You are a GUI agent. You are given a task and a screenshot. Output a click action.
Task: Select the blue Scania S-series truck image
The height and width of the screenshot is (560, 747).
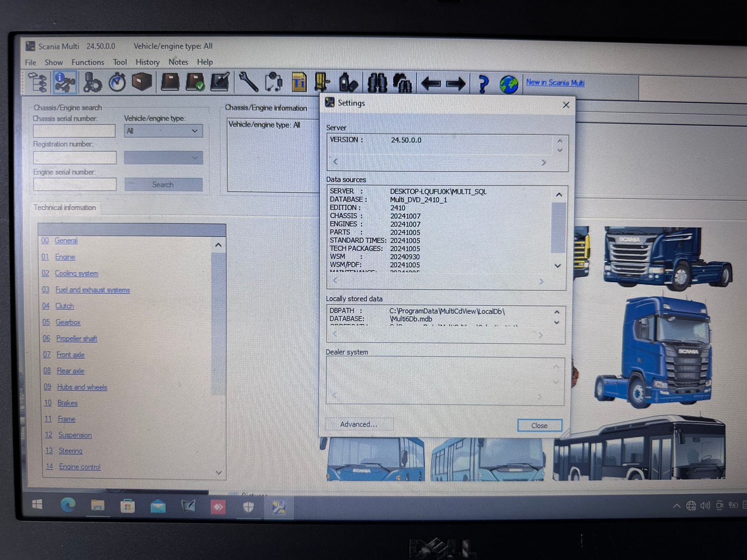653,352
